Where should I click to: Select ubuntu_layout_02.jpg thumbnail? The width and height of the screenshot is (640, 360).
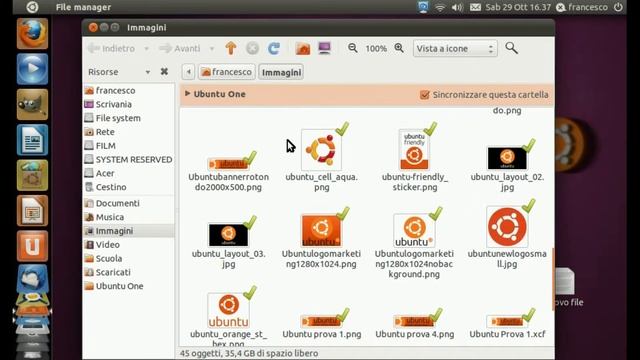[507, 158]
